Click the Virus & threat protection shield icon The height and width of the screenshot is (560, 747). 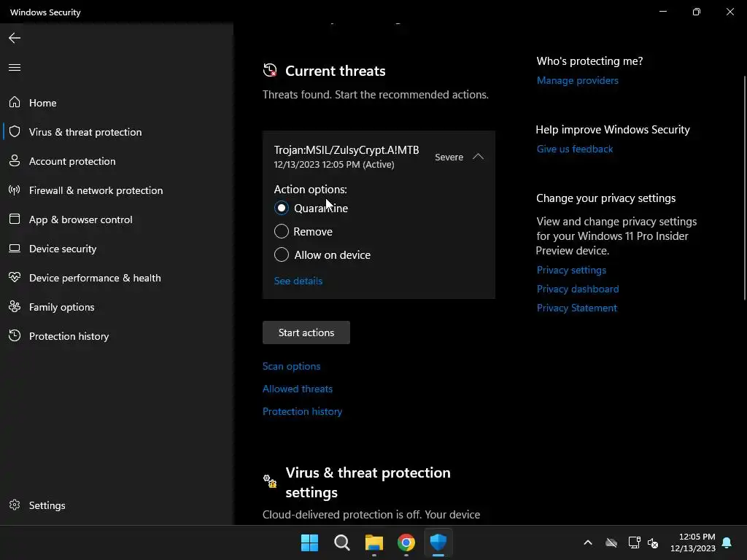coord(15,131)
